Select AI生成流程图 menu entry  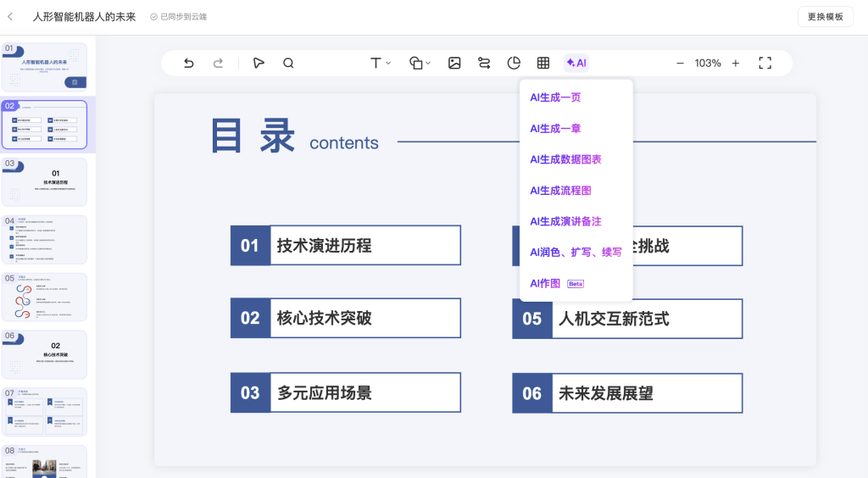coord(560,191)
